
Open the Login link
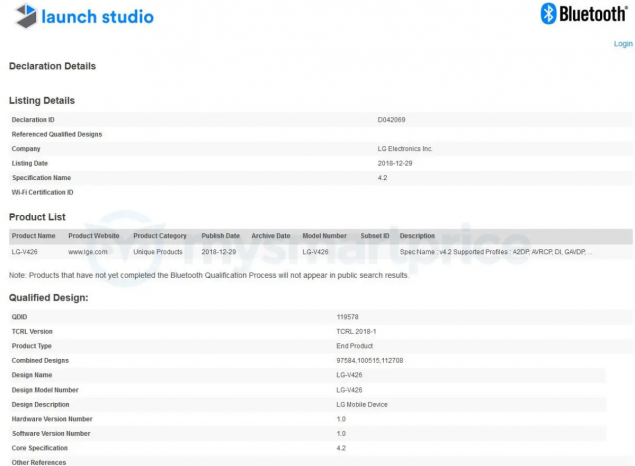[x=623, y=44]
